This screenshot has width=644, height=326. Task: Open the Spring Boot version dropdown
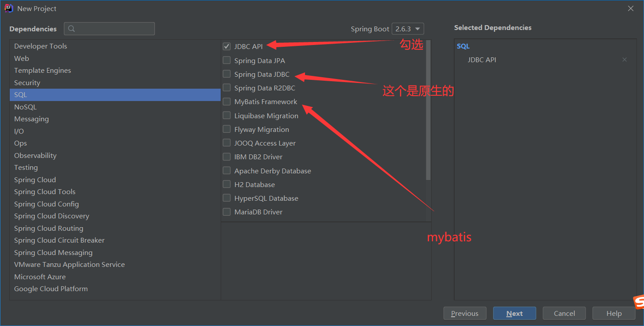click(x=408, y=29)
